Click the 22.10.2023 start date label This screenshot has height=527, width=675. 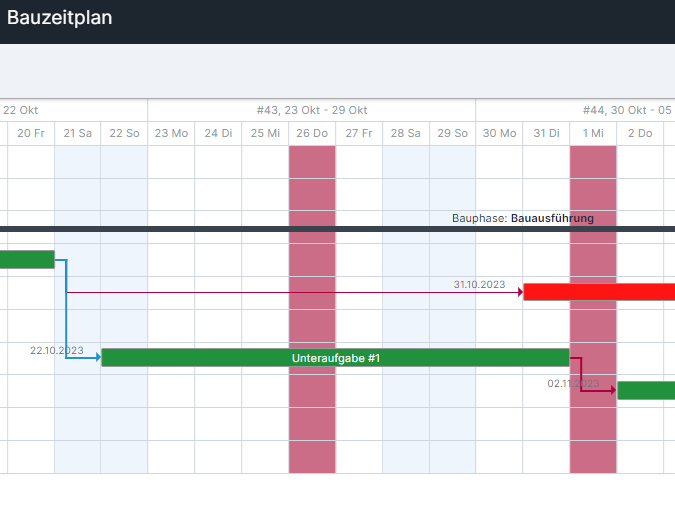(x=56, y=350)
